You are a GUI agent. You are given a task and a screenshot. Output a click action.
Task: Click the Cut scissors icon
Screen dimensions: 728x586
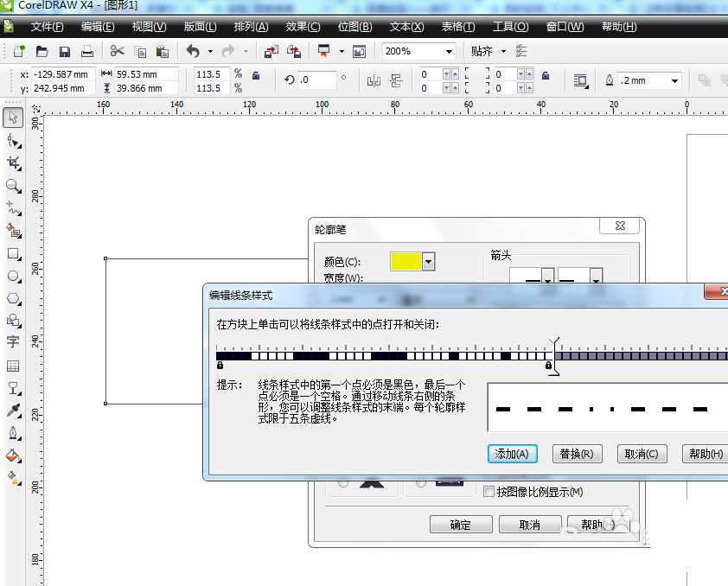[117, 52]
